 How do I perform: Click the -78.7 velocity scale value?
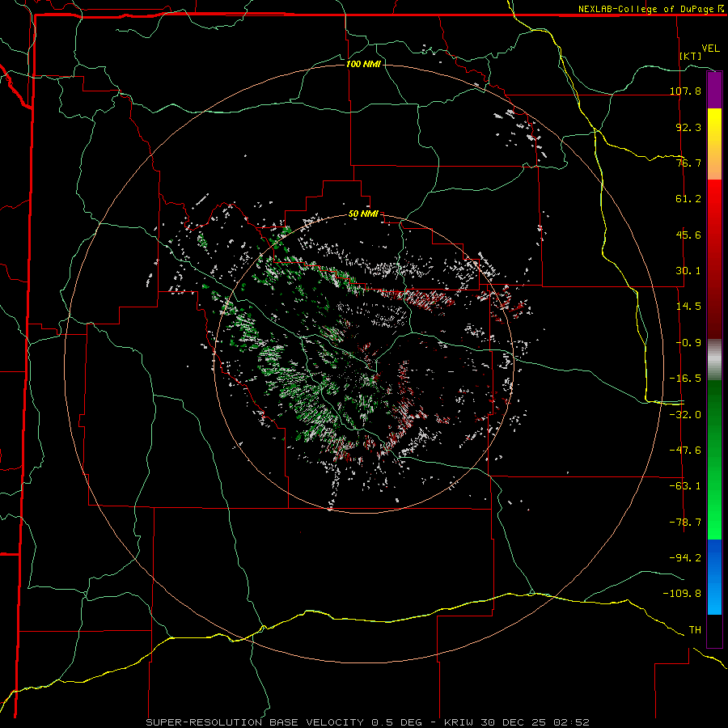pos(686,523)
